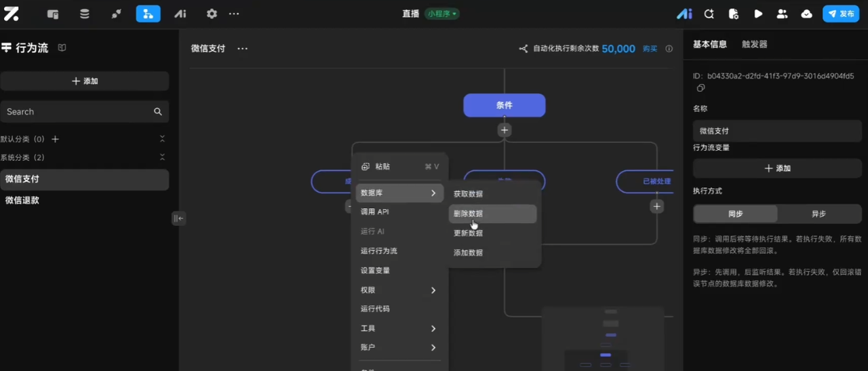Switch to 触发器 tab

tap(755, 44)
